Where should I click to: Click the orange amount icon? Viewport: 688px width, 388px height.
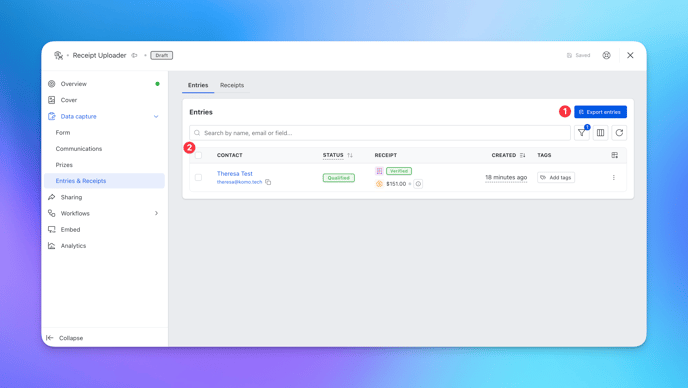(x=379, y=184)
